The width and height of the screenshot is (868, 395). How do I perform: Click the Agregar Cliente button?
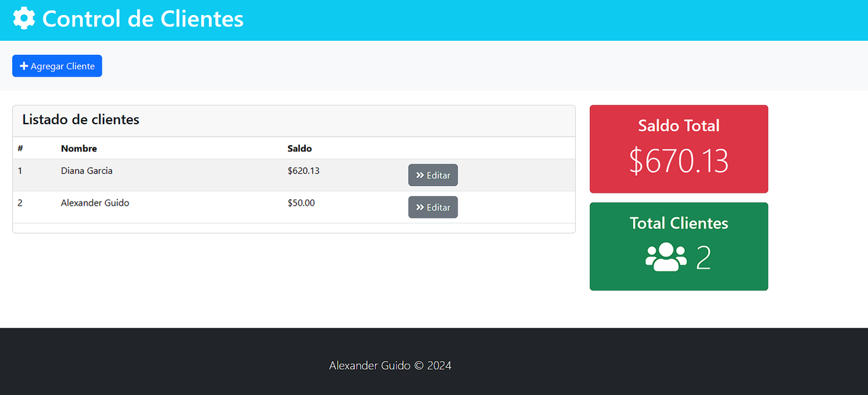pos(57,66)
